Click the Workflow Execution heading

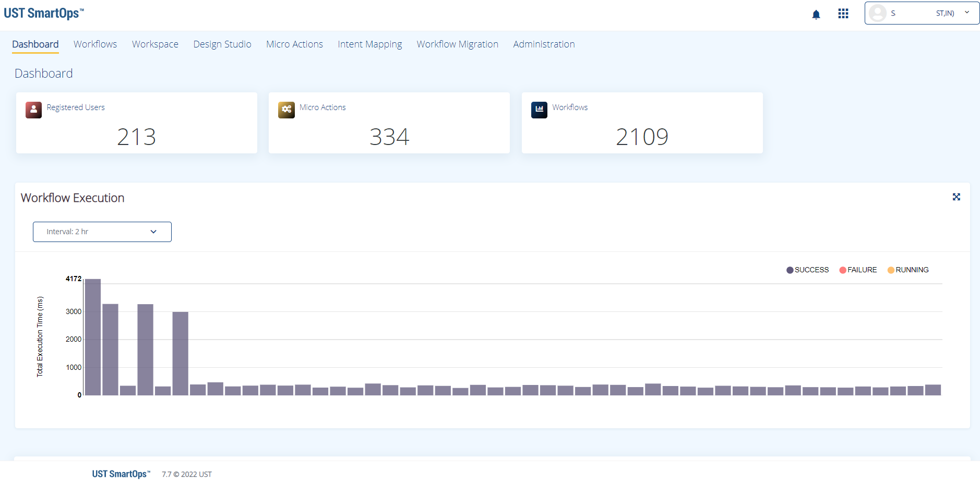pos(73,198)
